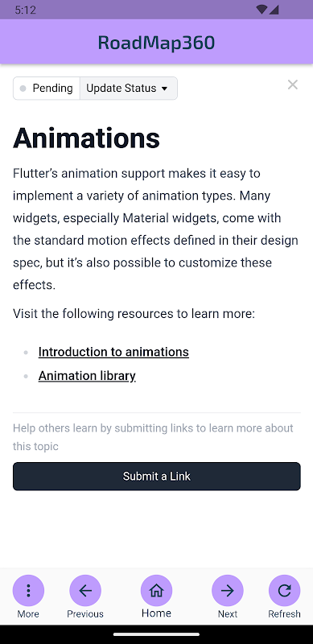The width and height of the screenshot is (313, 644).
Task: Tap the More label in bottom bar
Action: coord(28,614)
